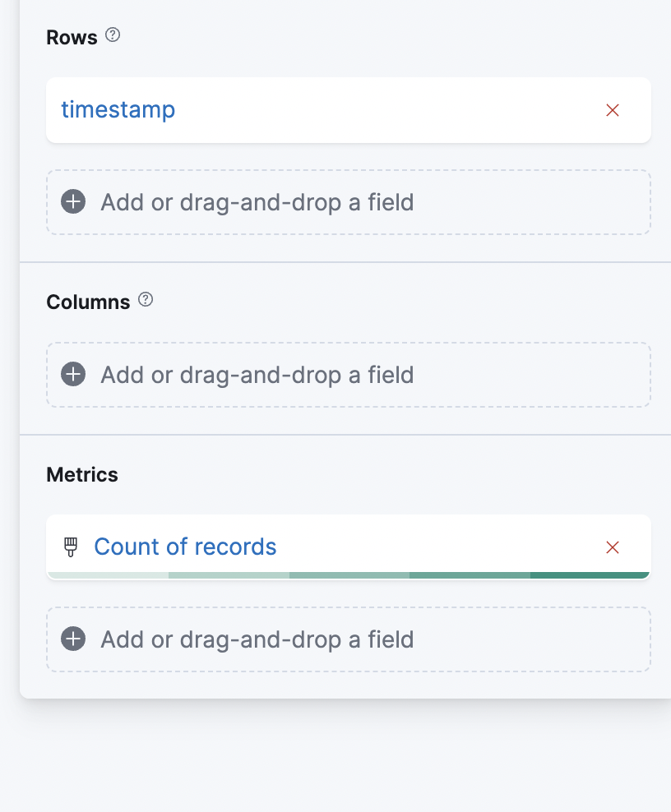Image resolution: width=671 pixels, height=812 pixels.
Task: Remove the timestamp field from Rows
Action: pos(612,110)
